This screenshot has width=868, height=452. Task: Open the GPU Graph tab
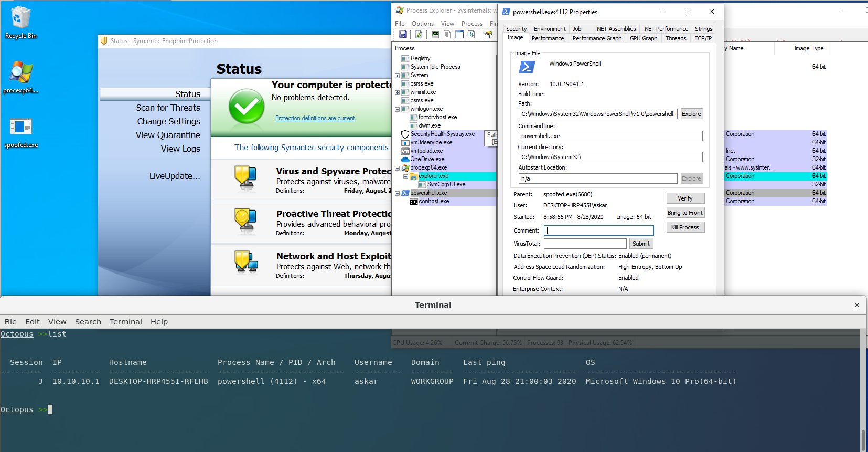coord(644,38)
